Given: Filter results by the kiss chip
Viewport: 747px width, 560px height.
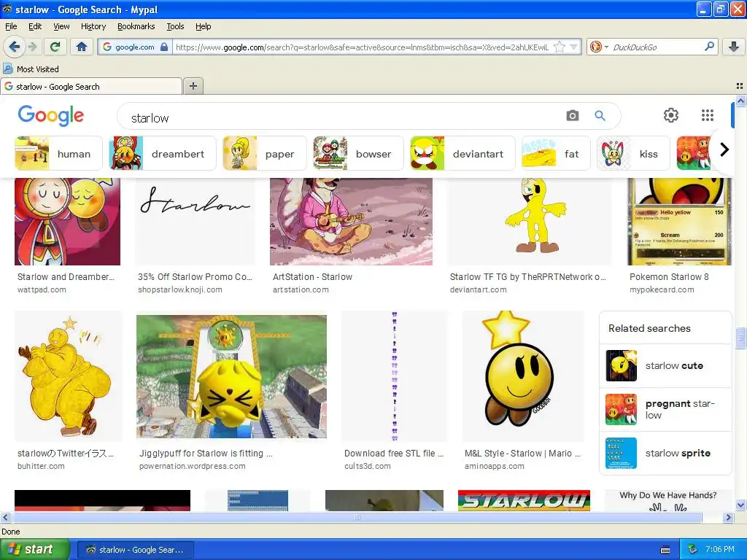Looking at the screenshot, I should coord(634,153).
